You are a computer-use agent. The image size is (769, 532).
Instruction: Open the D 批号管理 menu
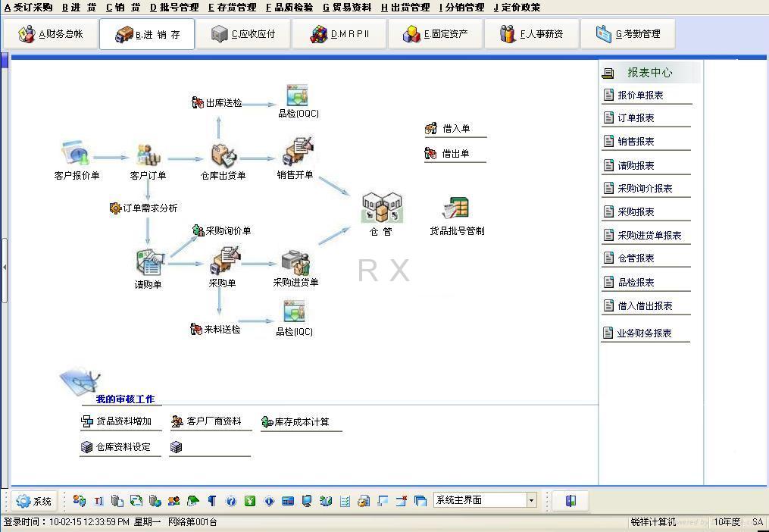pyautogui.click(x=173, y=8)
